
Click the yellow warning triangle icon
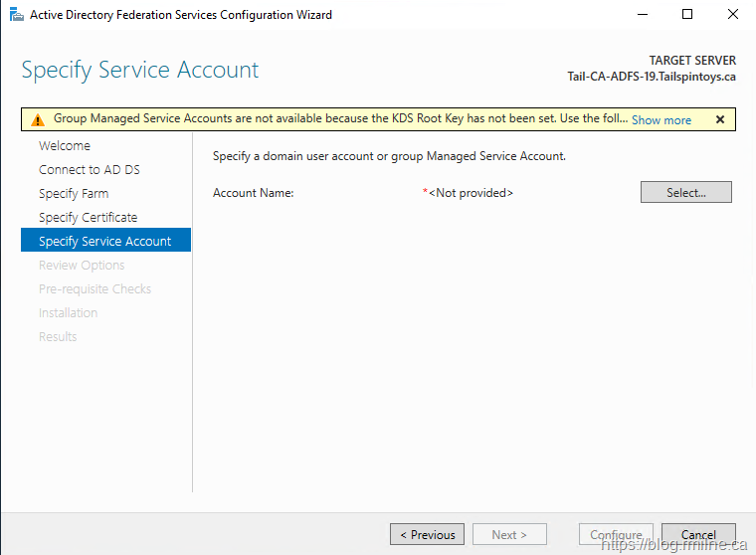coord(38,119)
